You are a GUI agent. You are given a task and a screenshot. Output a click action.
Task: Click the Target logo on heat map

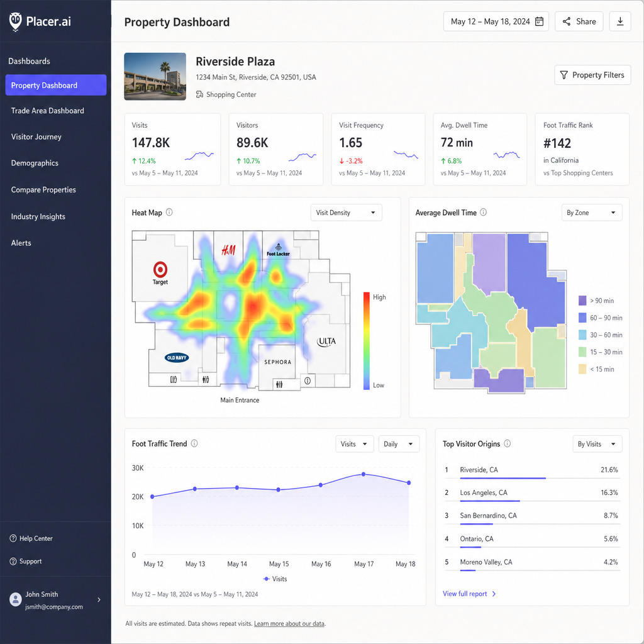(x=160, y=273)
